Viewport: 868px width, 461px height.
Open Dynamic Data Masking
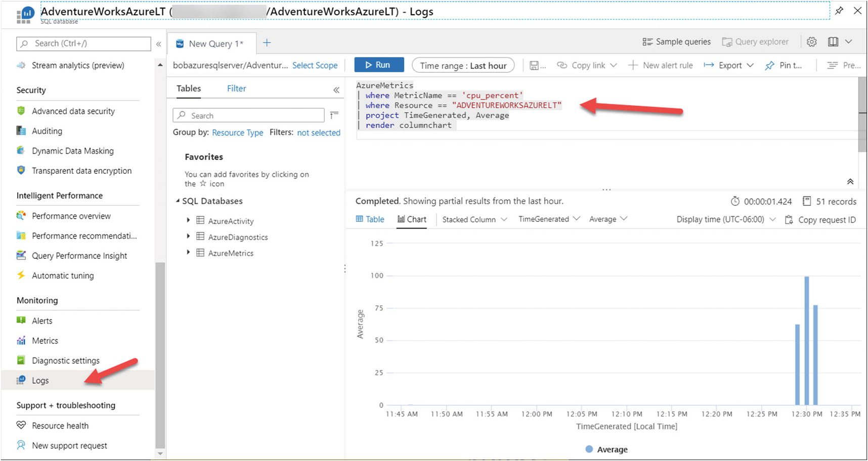(72, 151)
